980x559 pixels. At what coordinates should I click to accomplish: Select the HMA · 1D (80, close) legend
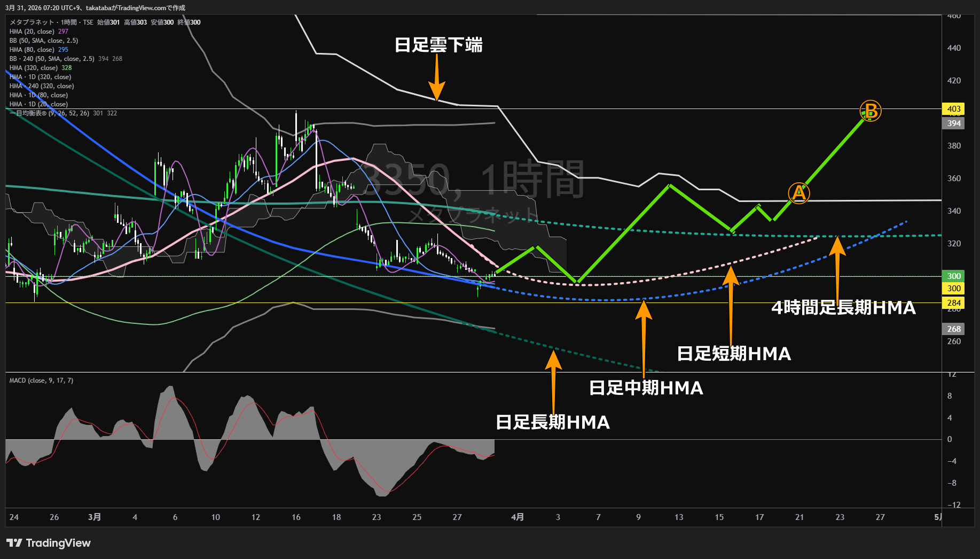tap(38, 95)
